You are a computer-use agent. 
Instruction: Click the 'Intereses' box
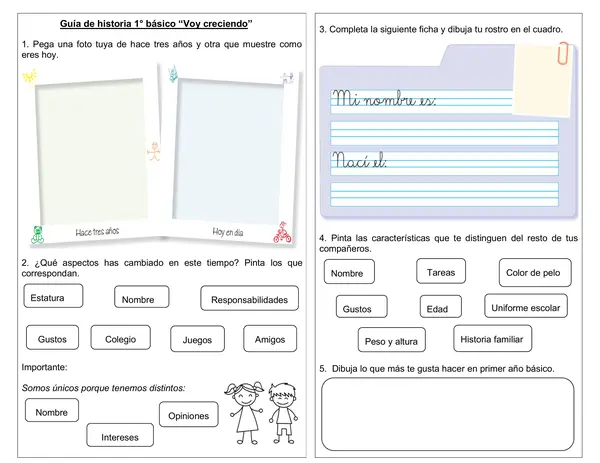(120, 435)
